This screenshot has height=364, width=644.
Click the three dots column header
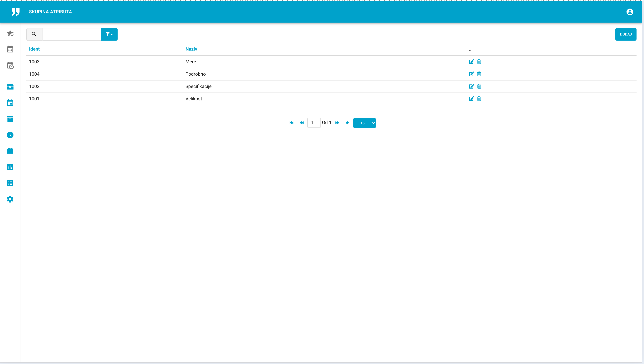(469, 50)
